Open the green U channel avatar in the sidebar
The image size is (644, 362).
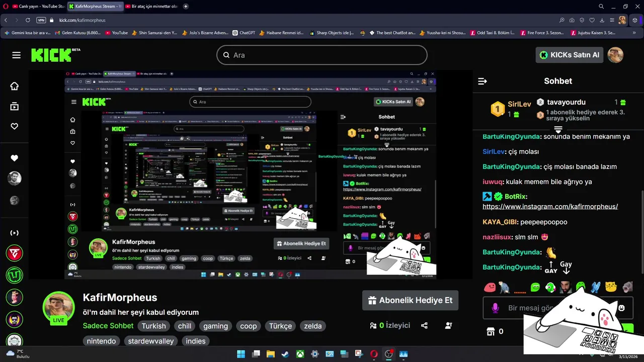click(x=15, y=275)
